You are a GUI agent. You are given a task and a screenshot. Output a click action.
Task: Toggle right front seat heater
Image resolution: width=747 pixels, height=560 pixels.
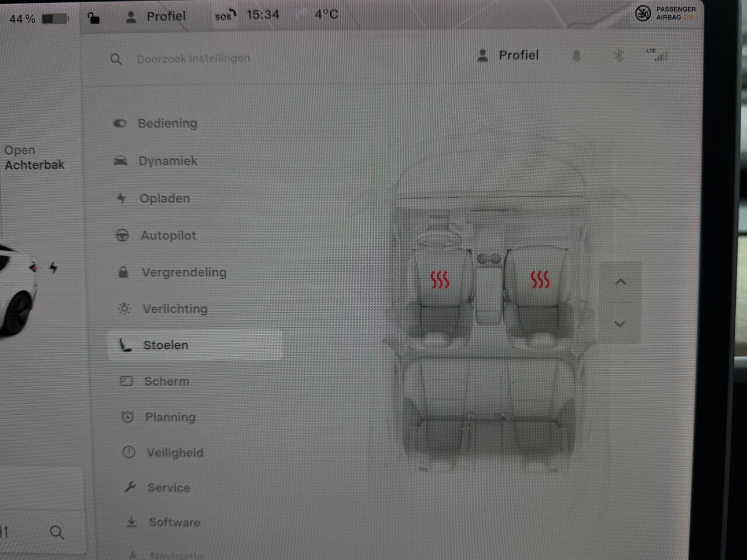pyautogui.click(x=540, y=280)
